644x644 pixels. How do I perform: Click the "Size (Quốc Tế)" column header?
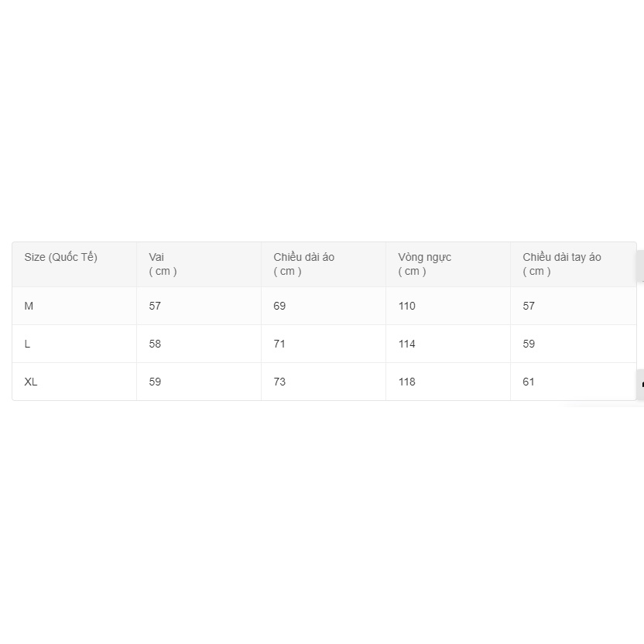tap(61, 257)
